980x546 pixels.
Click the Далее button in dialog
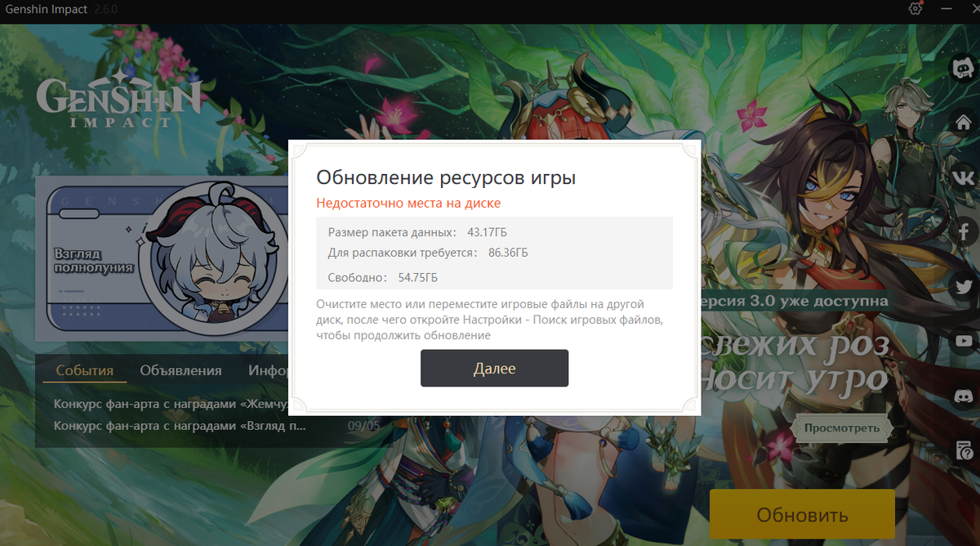point(494,369)
